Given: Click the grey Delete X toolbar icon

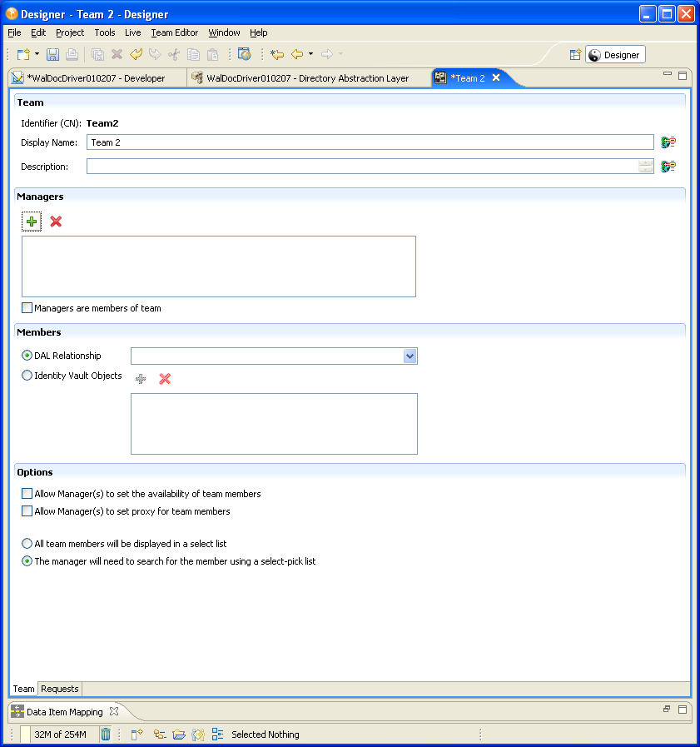Looking at the screenshot, I should (117, 54).
